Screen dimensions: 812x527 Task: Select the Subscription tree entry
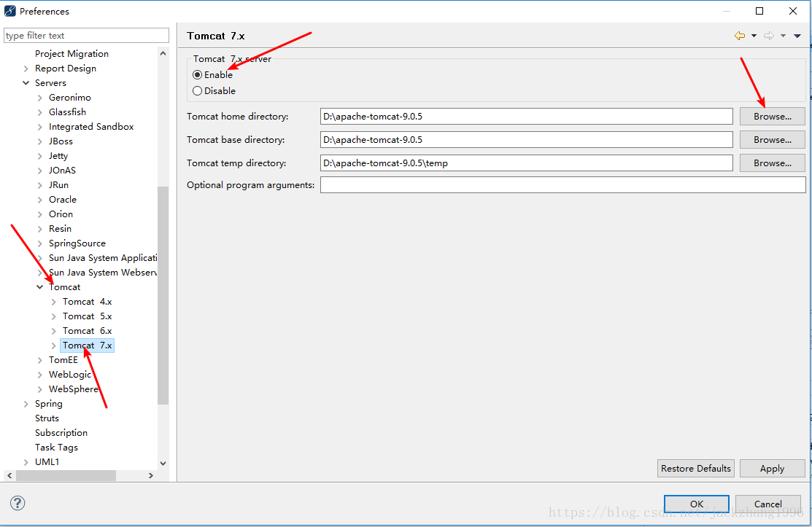point(61,432)
